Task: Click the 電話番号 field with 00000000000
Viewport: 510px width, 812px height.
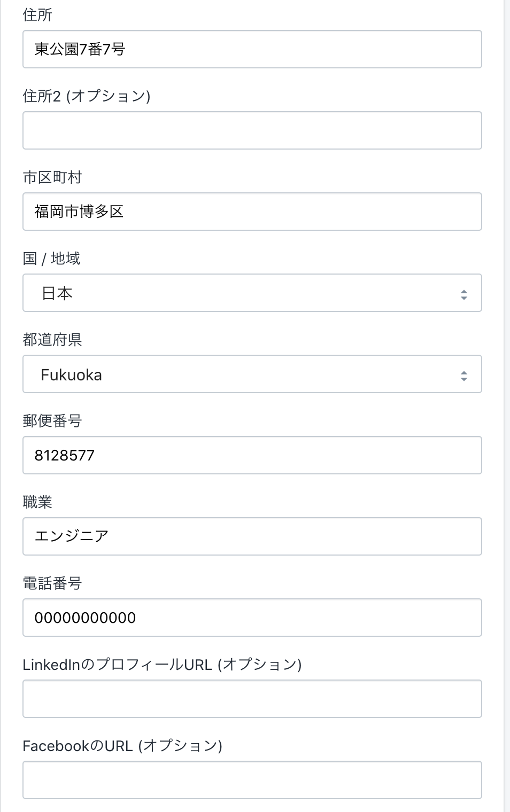Action: click(252, 618)
